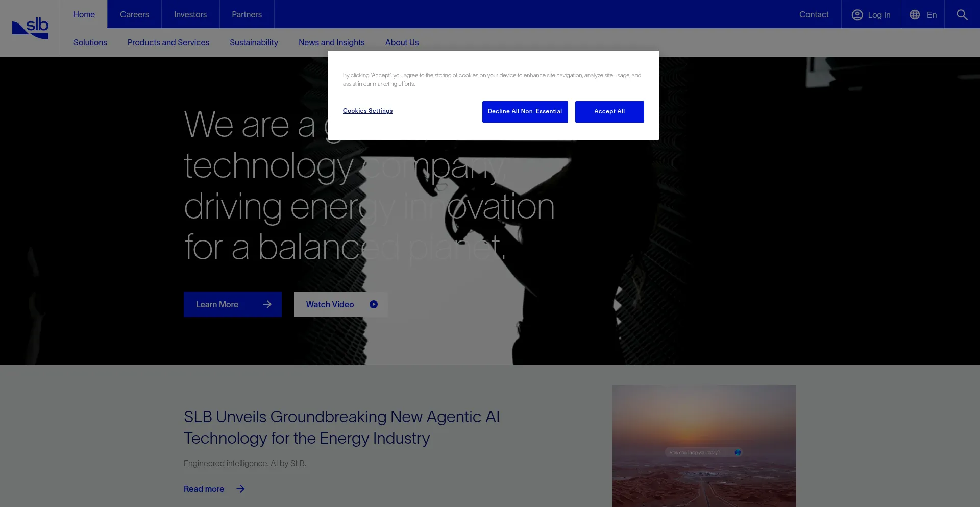The image size is (980, 507).
Task: Click the arrow next to Read more
Action: 240,489
